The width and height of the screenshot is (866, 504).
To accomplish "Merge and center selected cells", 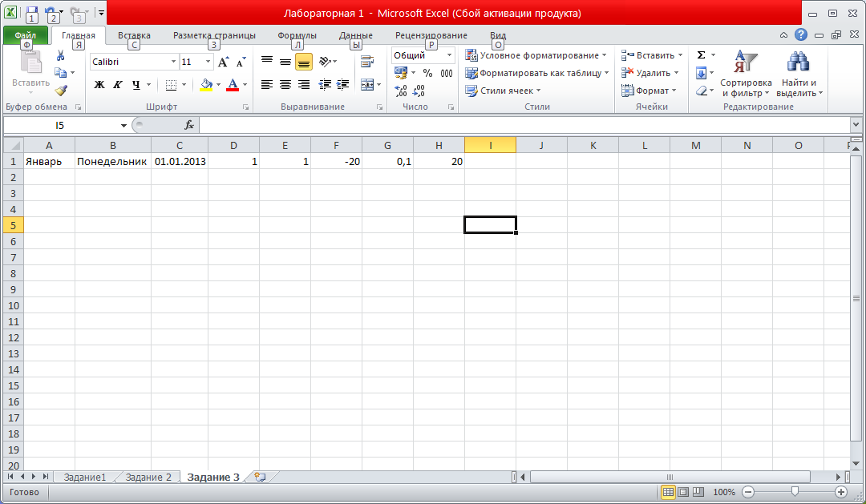I will (366, 84).
